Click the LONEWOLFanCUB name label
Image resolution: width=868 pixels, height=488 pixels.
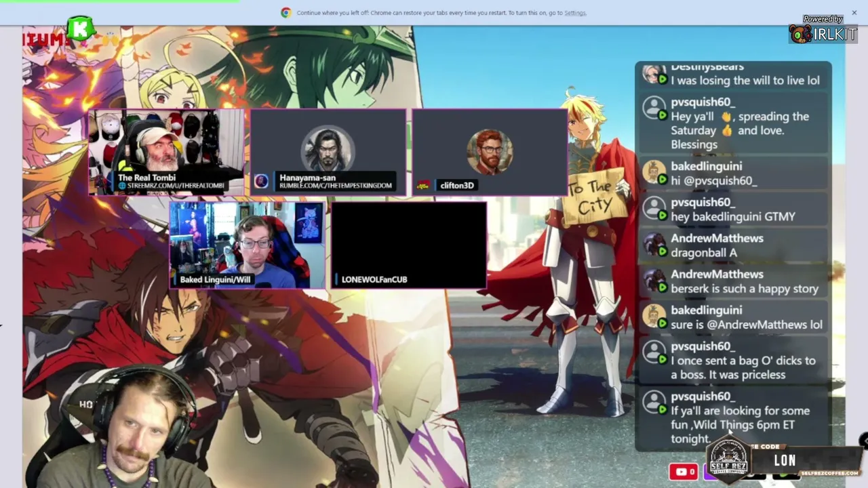tap(374, 279)
